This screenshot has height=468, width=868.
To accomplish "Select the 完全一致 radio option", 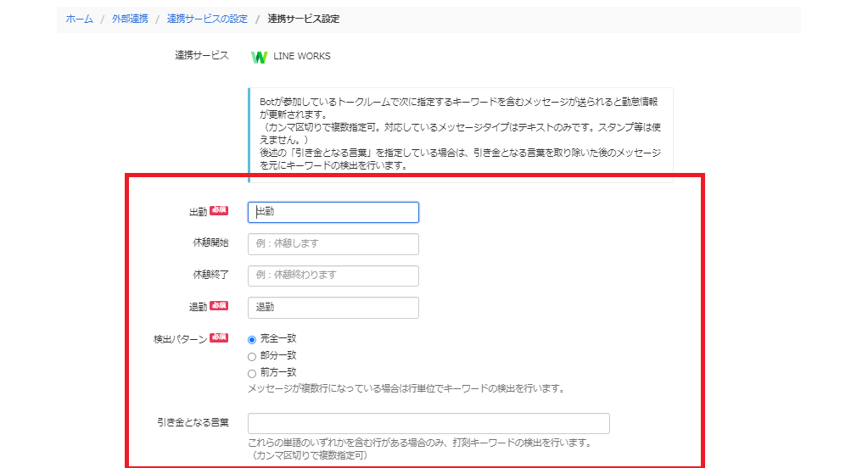I will coord(252,340).
